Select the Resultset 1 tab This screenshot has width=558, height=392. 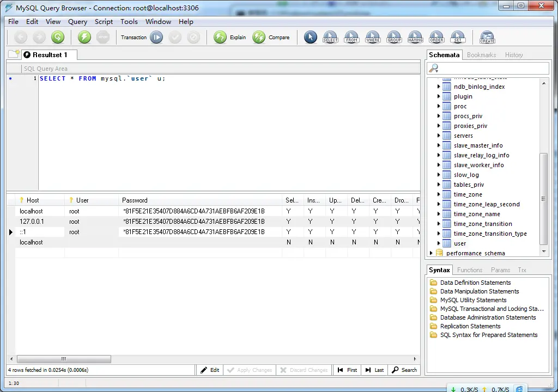(x=49, y=55)
